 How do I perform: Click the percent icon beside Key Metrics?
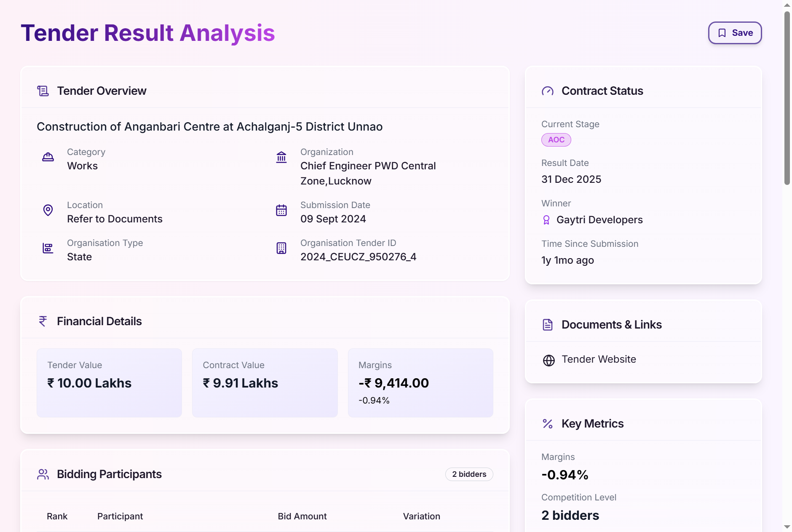(548, 424)
